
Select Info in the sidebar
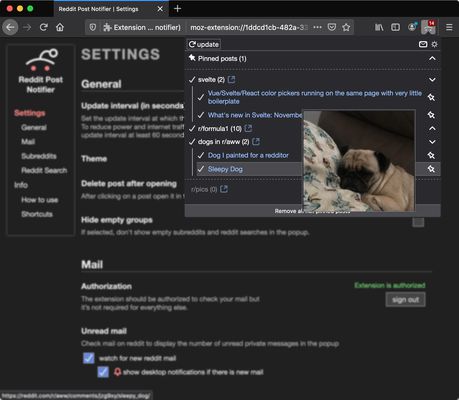(21, 185)
